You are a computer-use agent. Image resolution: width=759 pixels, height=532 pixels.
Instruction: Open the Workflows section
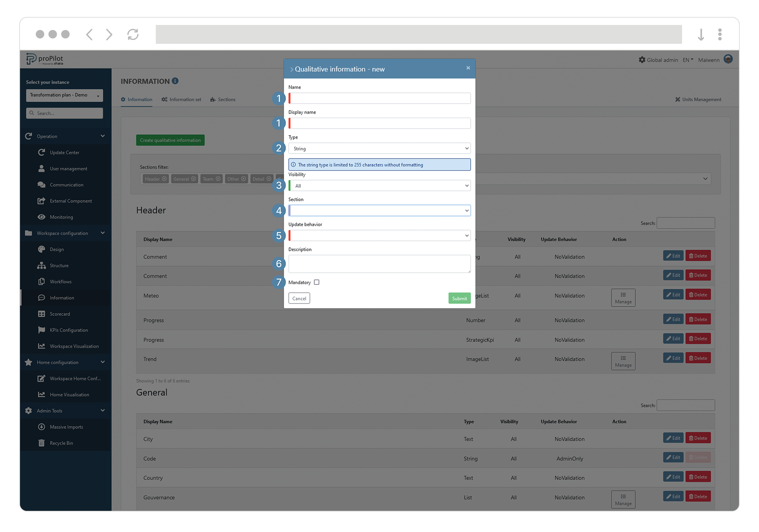coord(60,281)
